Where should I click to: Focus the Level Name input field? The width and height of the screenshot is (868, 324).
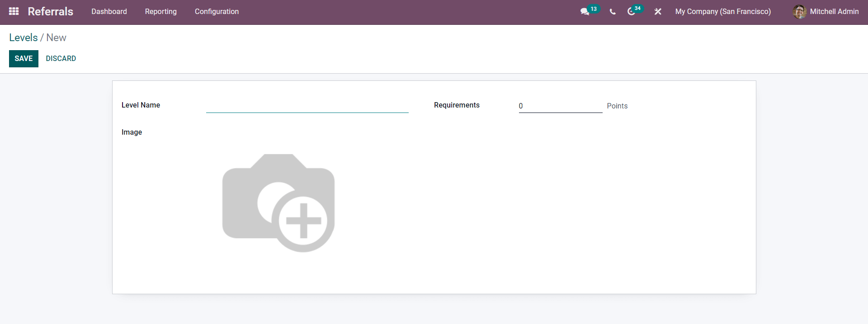pos(307,106)
